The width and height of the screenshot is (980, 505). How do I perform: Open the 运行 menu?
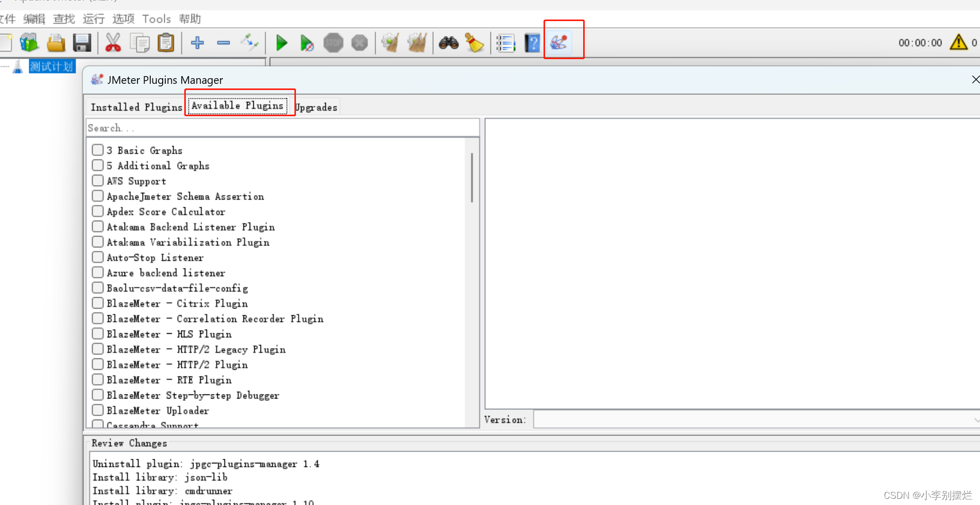coord(94,19)
